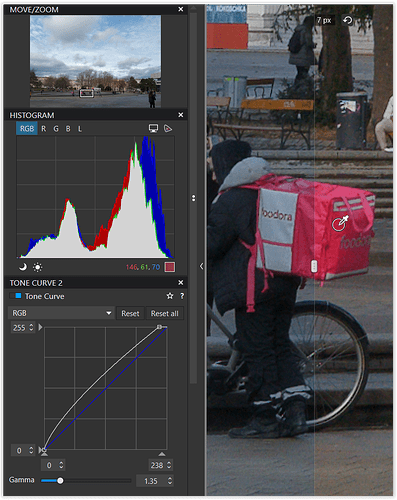
Task: Switch histogram to the L luminance tab
Action: [x=80, y=129]
